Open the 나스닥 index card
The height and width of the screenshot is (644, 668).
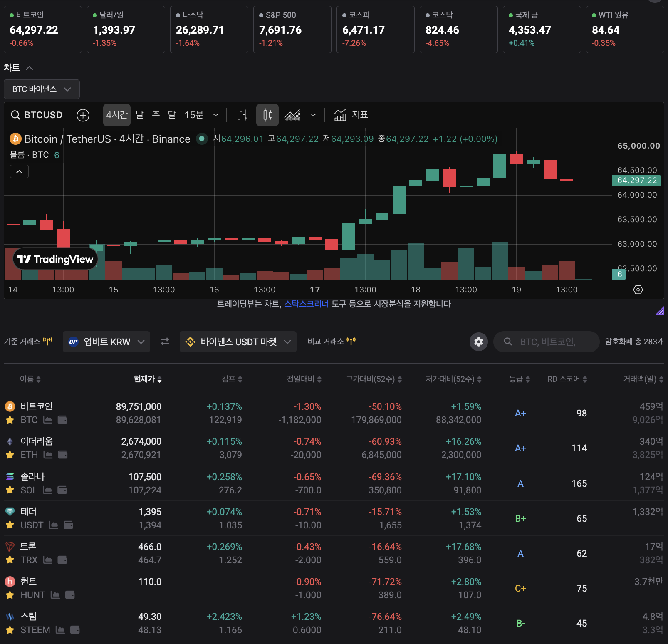click(209, 30)
